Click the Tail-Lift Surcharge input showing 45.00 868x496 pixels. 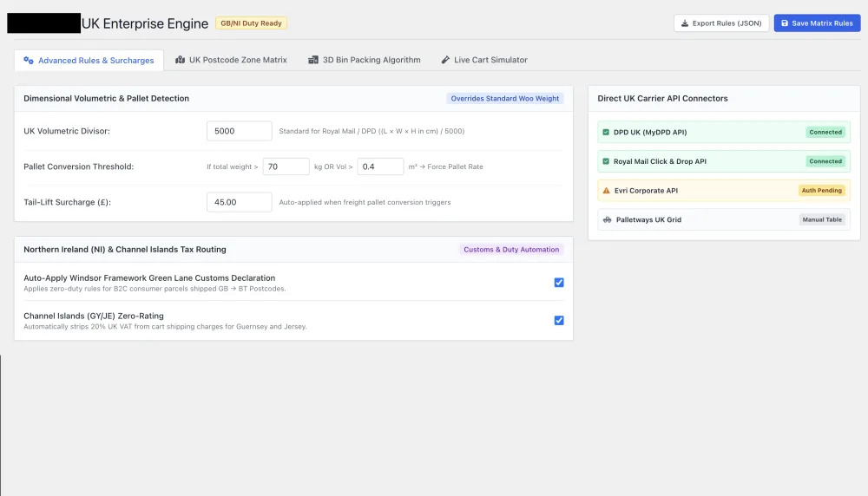click(240, 202)
